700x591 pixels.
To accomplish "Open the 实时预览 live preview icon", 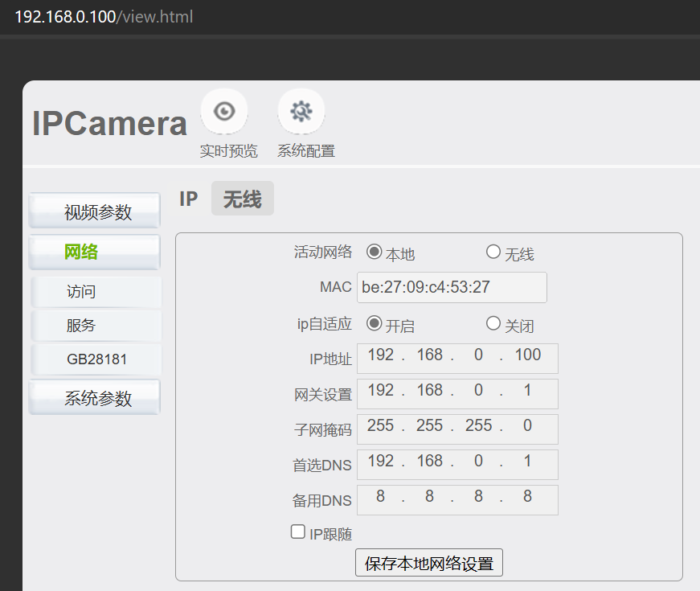I will tap(224, 112).
